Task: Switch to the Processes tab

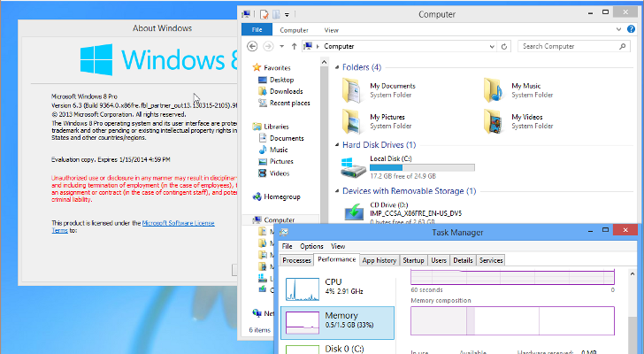Action: coord(296,260)
